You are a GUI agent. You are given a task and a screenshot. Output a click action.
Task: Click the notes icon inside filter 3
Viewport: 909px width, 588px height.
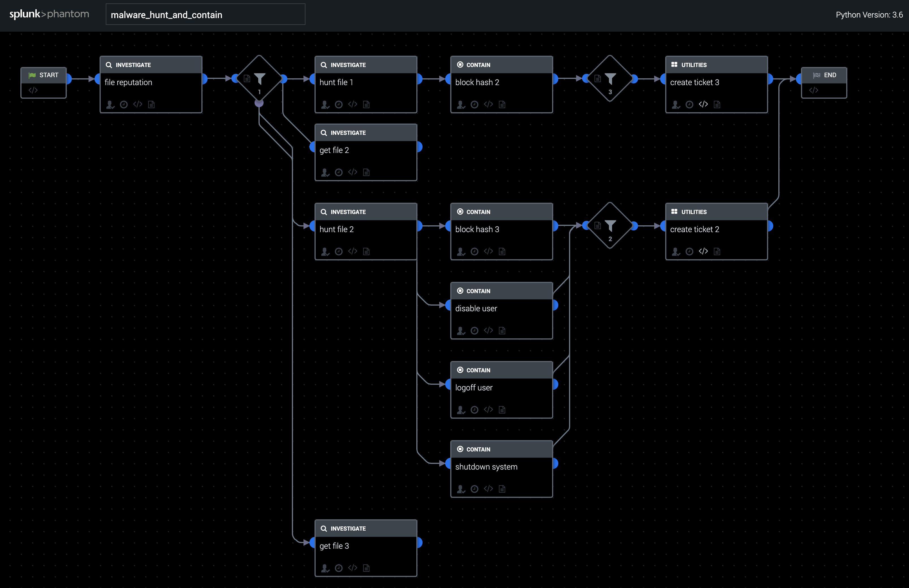click(x=598, y=79)
